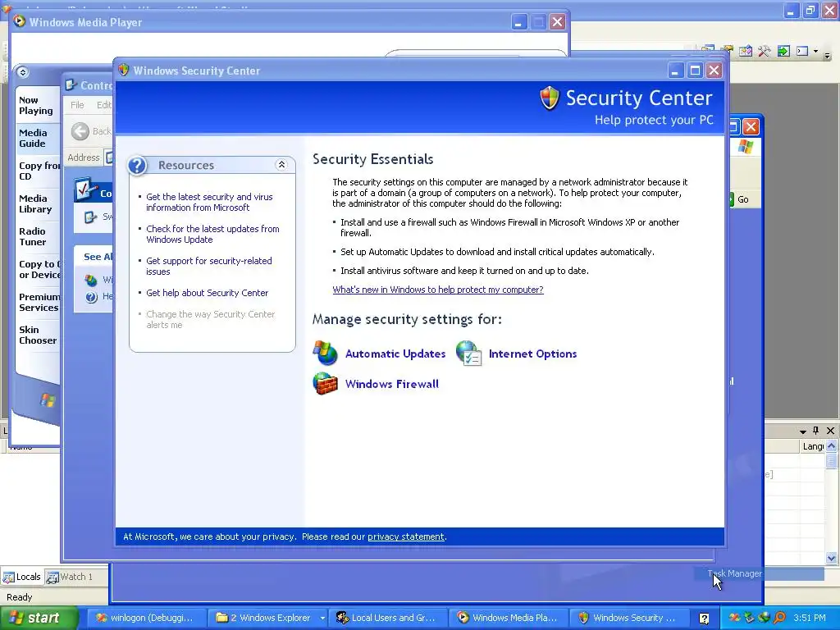840x630 pixels.
Task: Open 'Get support for security-related issues' link
Action: coord(209,267)
